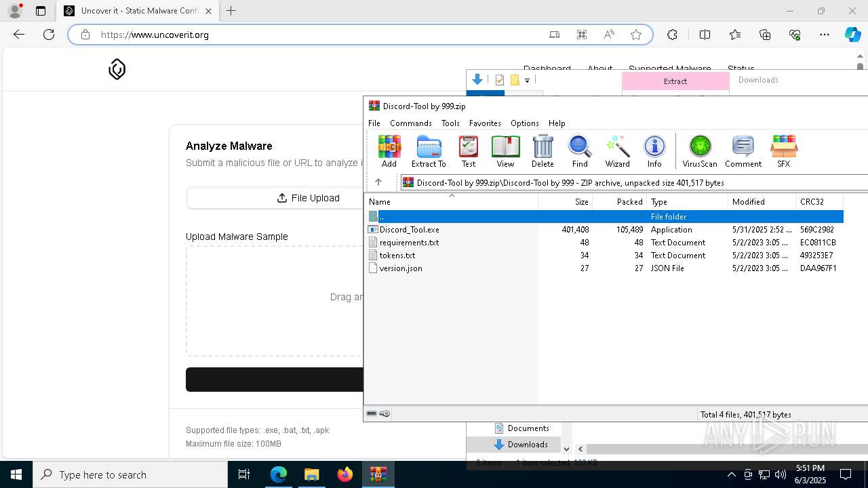Click the Extract To toolbar icon
The width and height of the screenshot is (868, 488).
coord(429,150)
